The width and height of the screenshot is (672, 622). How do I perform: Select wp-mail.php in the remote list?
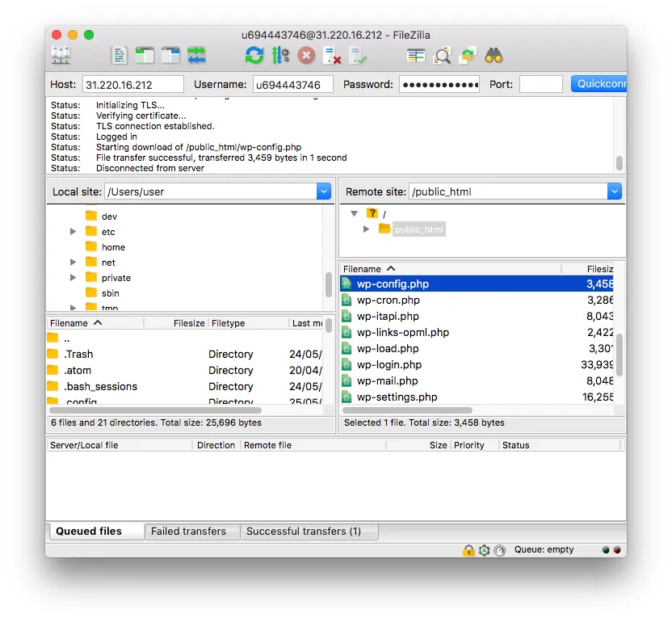point(477,381)
